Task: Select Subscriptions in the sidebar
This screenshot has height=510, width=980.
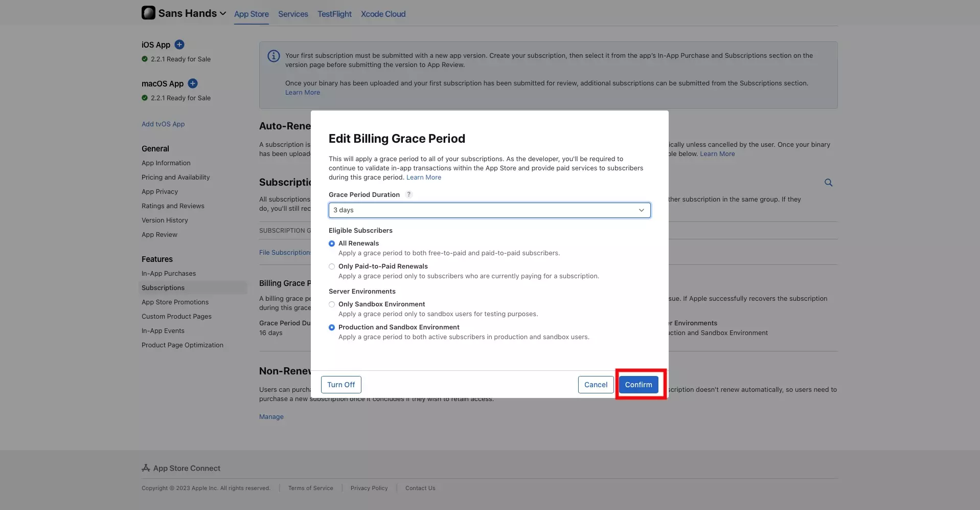Action: click(x=193, y=288)
